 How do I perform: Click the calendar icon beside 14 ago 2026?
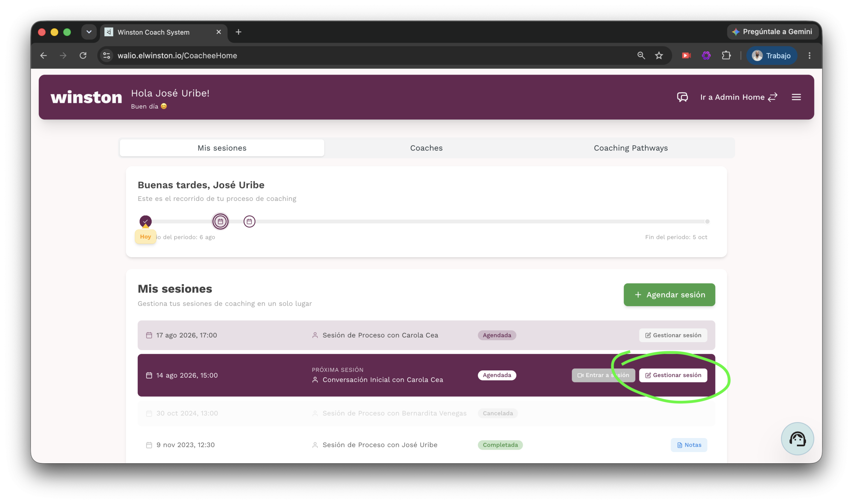[149, 375]
